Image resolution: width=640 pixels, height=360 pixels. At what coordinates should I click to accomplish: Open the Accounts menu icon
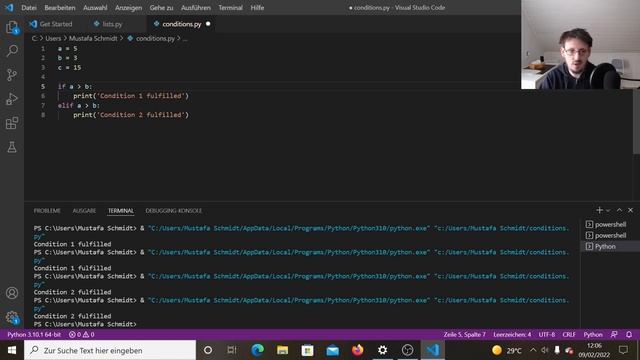(12, 293)
